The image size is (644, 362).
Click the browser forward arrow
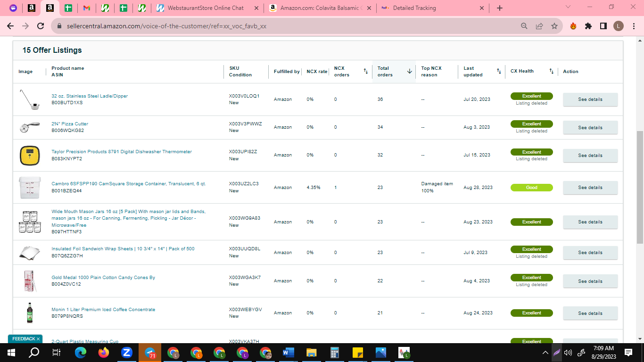tap(25, 26)
